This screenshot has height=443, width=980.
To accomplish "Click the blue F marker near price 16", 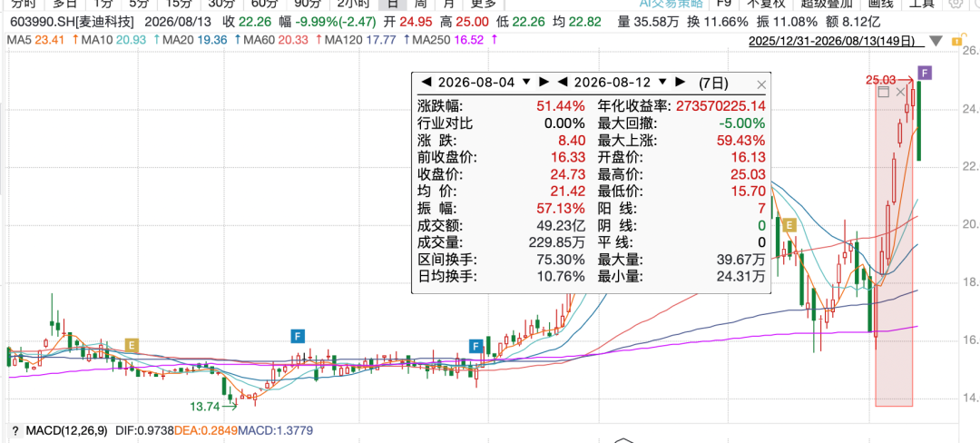I will coord(298,338).
